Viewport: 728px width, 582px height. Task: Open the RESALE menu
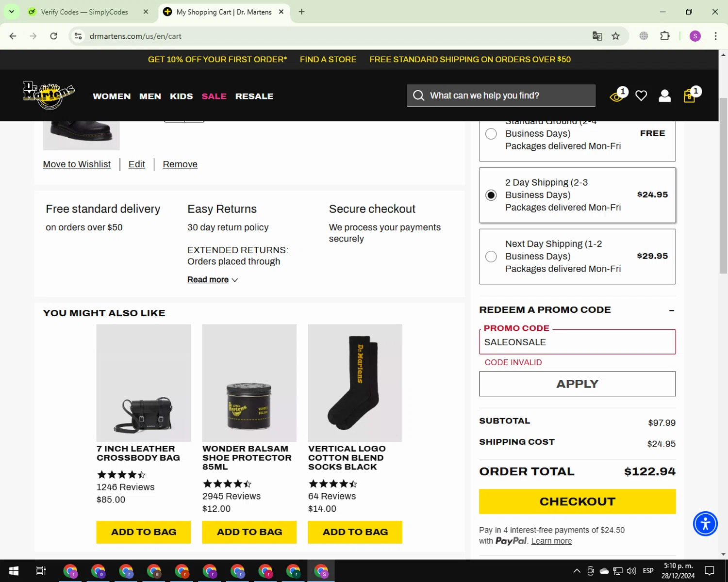pos(254,96)
